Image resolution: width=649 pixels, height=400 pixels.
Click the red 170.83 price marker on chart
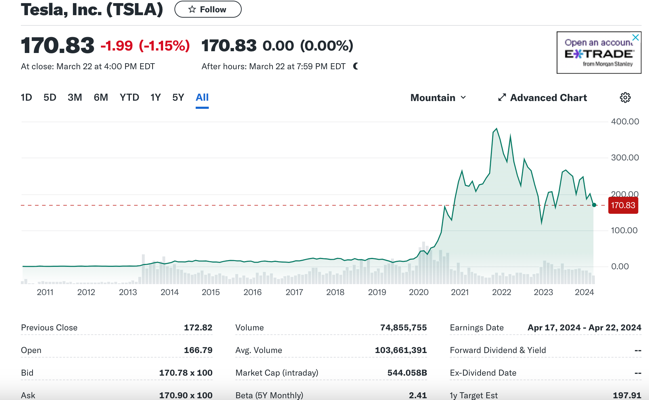point(623,205)
